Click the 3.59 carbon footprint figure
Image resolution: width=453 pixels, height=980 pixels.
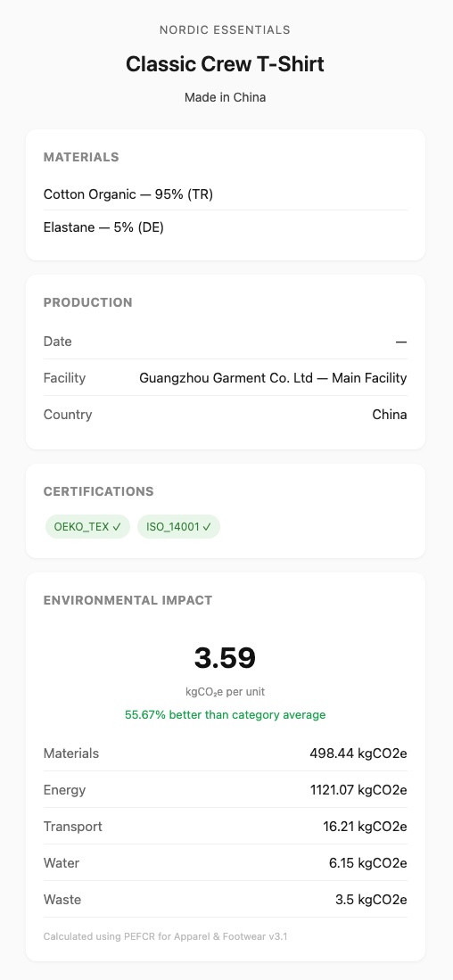[225, 658]
